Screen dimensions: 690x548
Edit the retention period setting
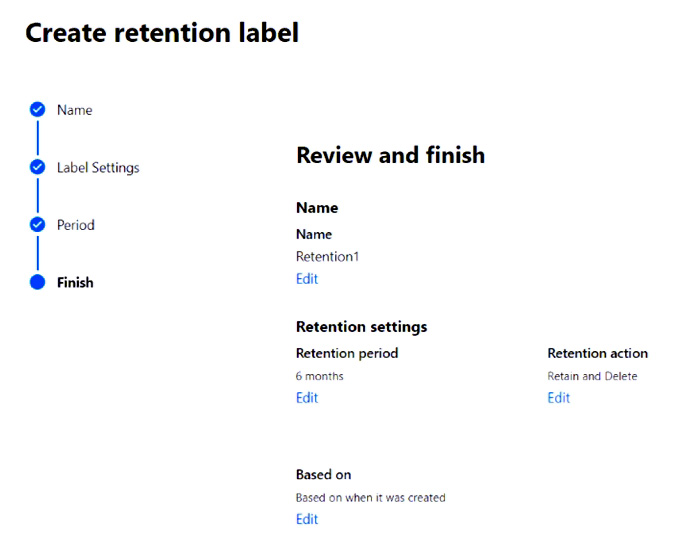[x=307, y=398]
